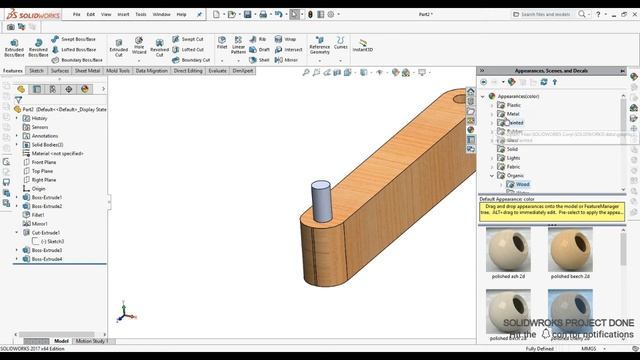Open the ConfigurationManager tab icon
The image size is (640, 360).
pos(53,89)
